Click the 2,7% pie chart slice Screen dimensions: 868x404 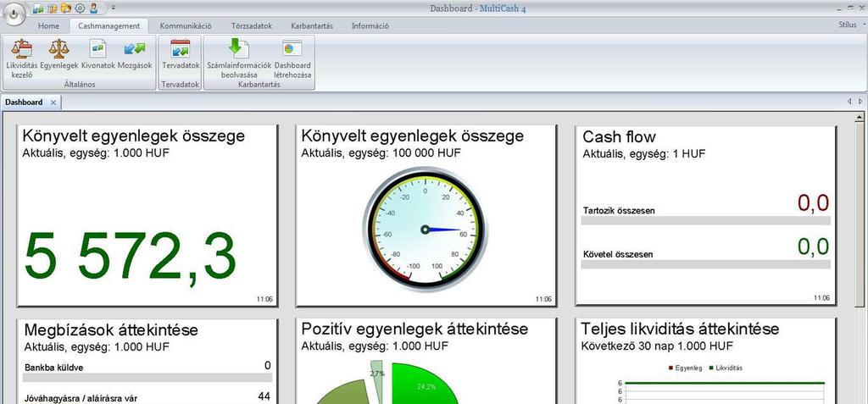click(x=376, y=382)
